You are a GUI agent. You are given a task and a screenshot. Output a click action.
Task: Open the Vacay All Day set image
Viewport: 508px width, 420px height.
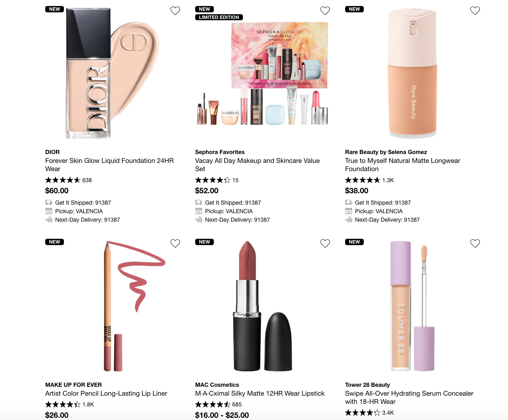point(262,73)
